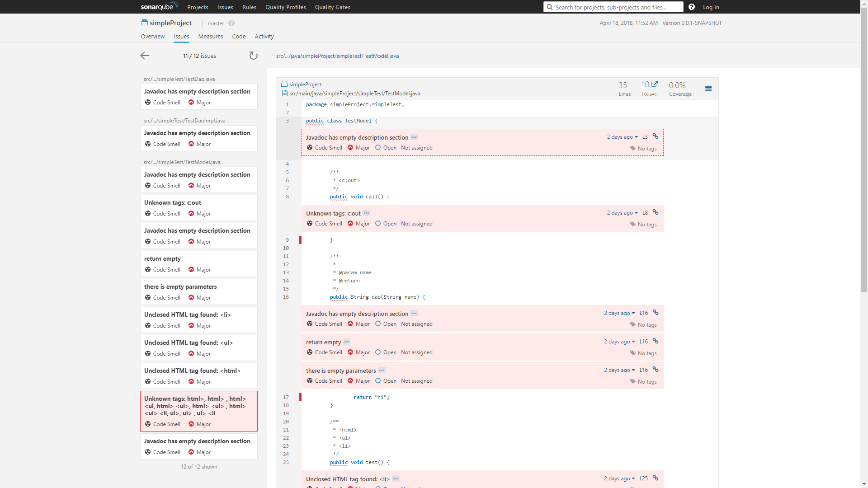Screen dimensions: 868x488
Task: Open the file actions hamburger menu icon
Action: pos(708,89)
